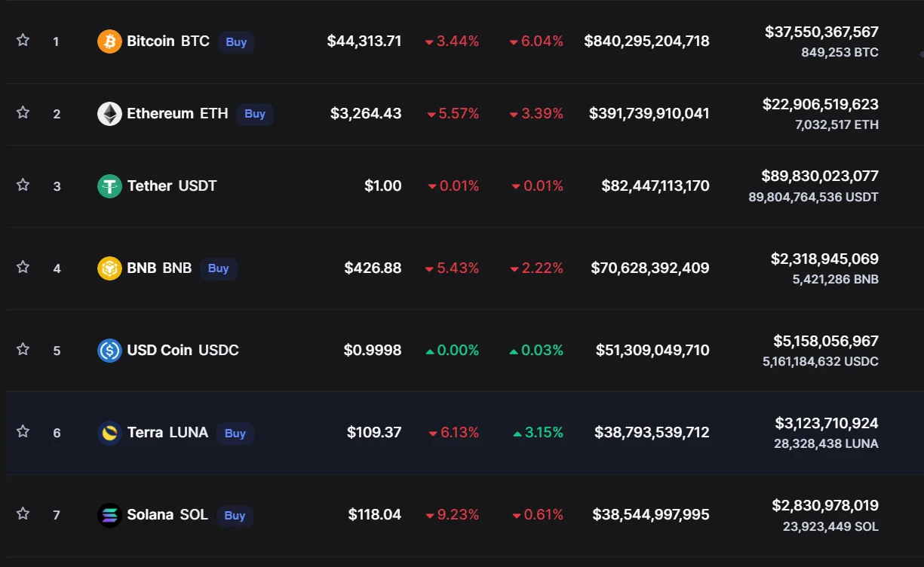The image size is (924, 567).
Task: Click the Ethereum diamond logo icon
Action: 109,114
